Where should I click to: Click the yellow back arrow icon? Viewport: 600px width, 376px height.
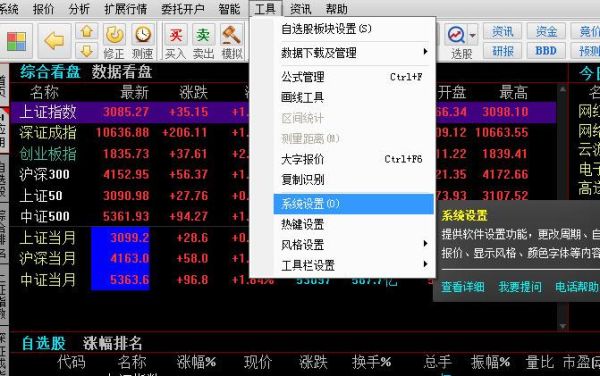click(54, 41)
